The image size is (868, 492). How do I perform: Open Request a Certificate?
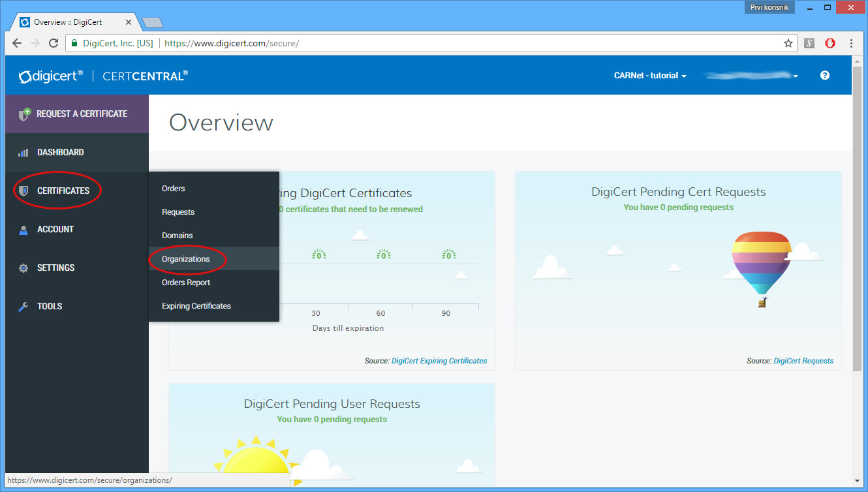(77, 114)
